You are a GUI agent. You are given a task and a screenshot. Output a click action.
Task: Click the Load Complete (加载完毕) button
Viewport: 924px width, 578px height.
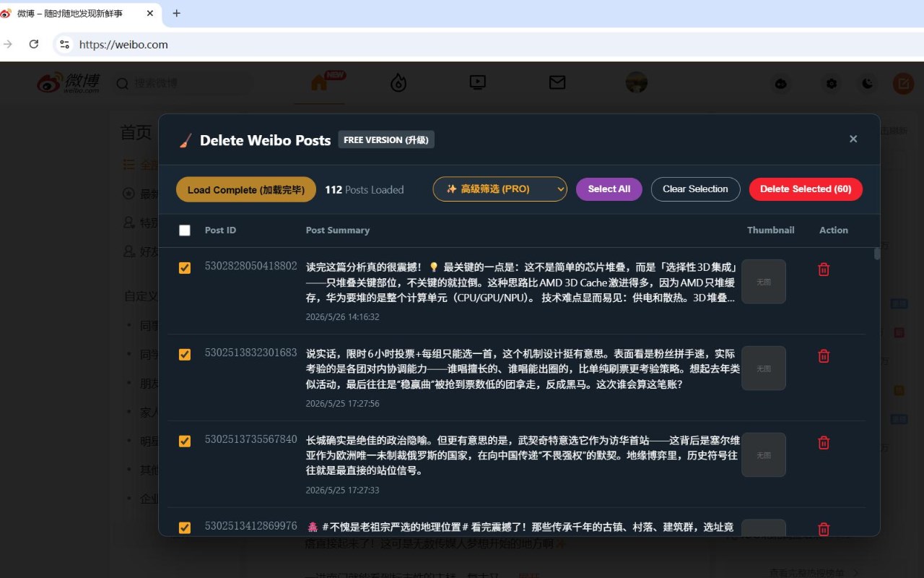246,189
